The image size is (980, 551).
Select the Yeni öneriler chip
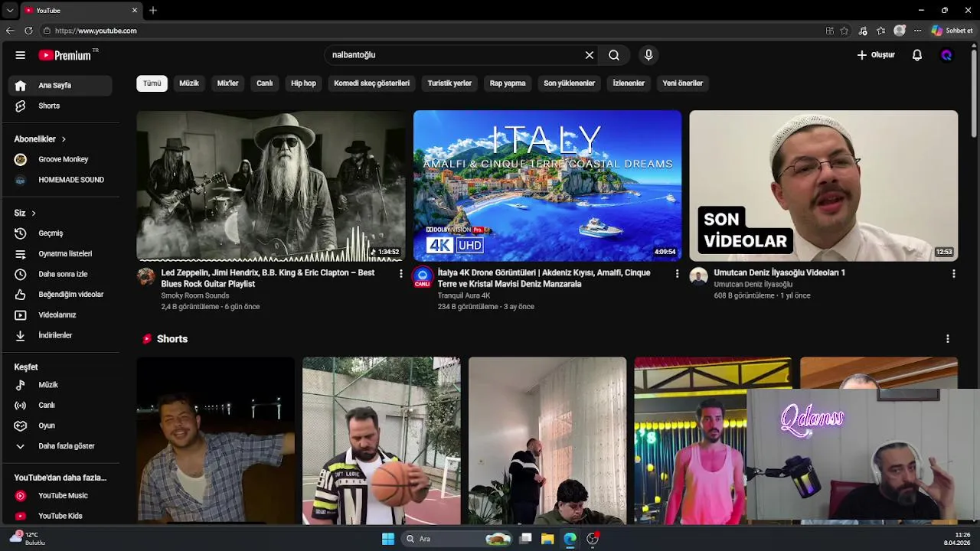tap(683, 83)
